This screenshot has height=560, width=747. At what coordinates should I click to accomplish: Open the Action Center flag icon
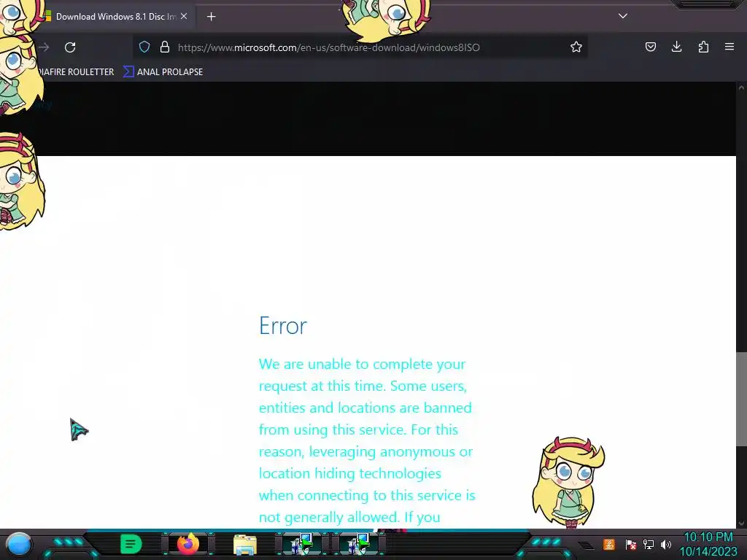[631, 544]
